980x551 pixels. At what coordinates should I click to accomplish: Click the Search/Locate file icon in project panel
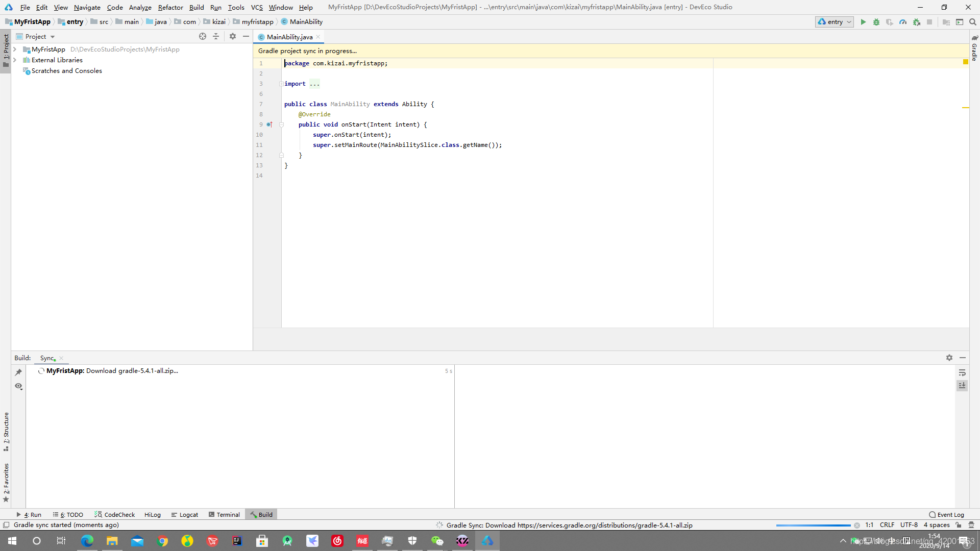(x=203, y=36)
